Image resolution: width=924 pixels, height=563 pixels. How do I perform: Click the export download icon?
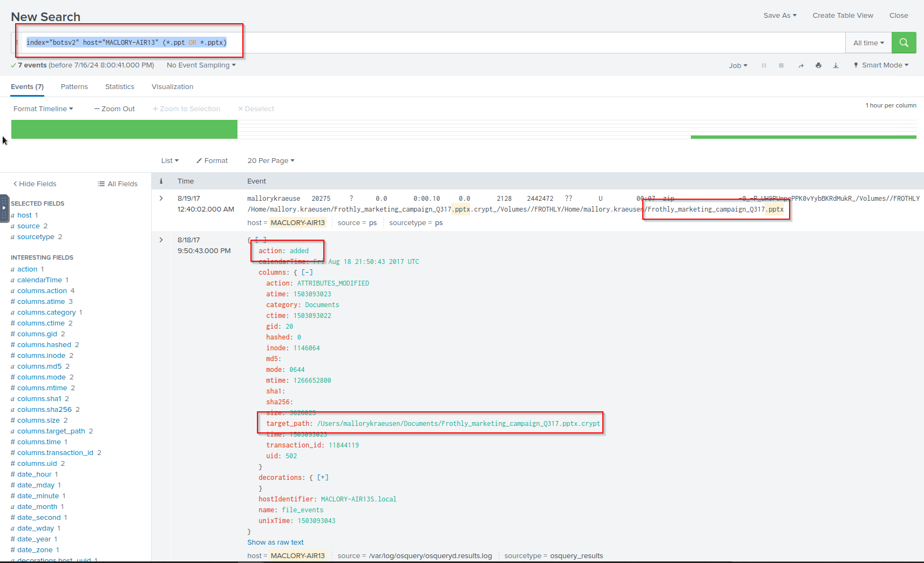coord(835,65)
